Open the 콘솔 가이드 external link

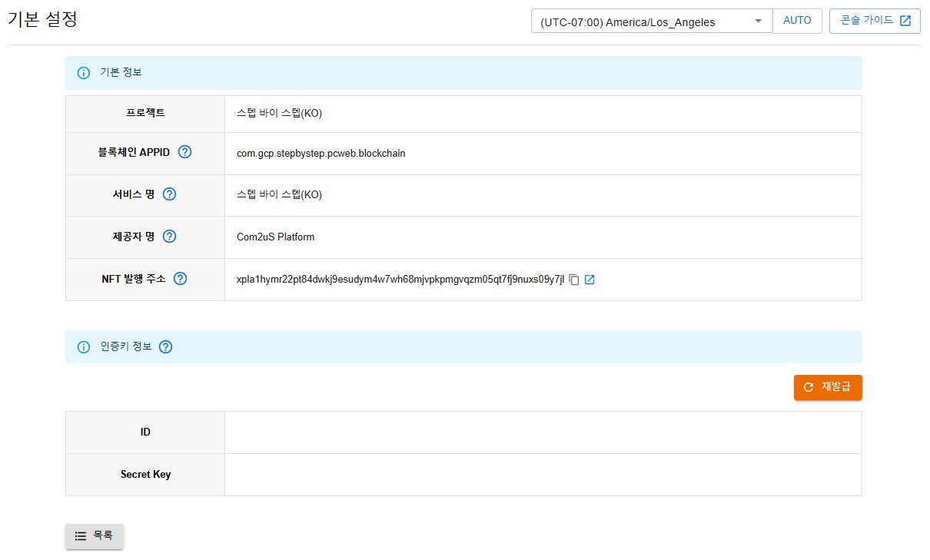(x=875, y=21)
